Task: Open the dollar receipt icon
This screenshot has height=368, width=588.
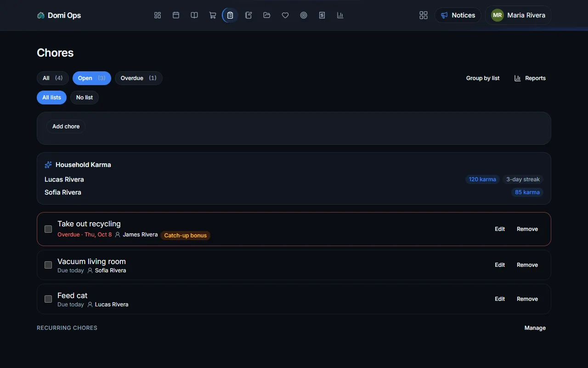Action: [x=322, y=15]
